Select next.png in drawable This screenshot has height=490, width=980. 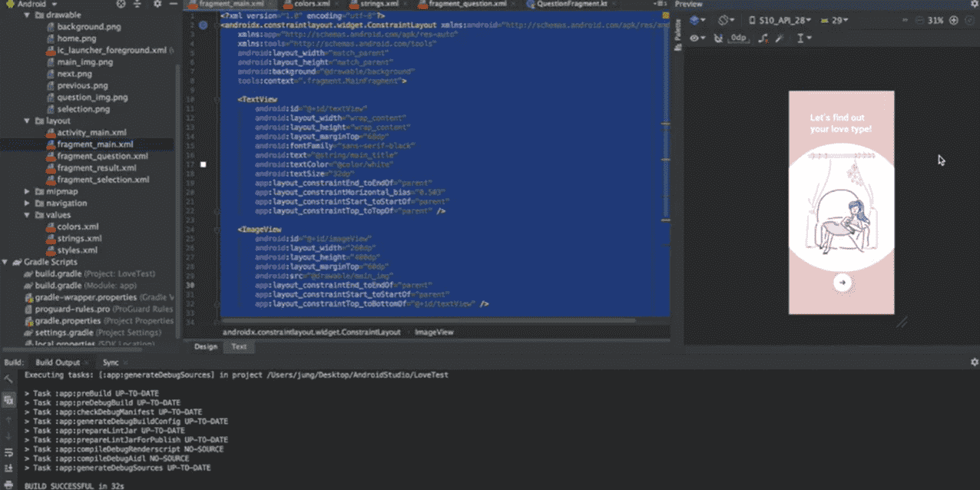68,74
